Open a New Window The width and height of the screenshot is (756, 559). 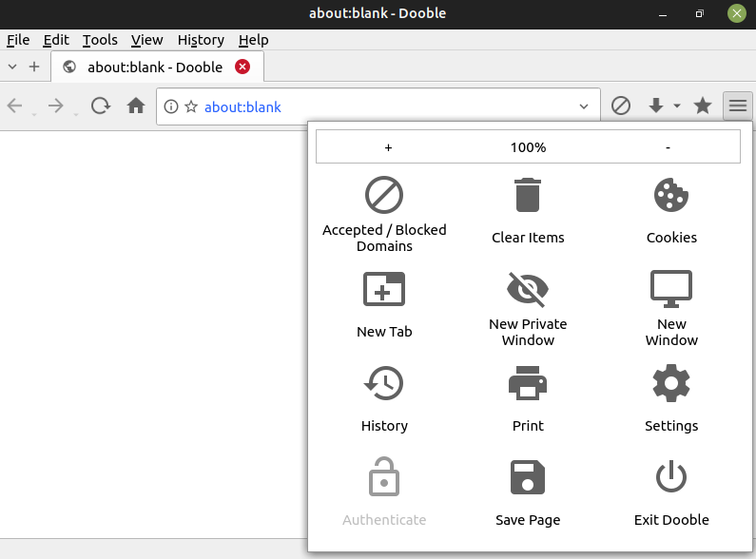tap(671, 306)
